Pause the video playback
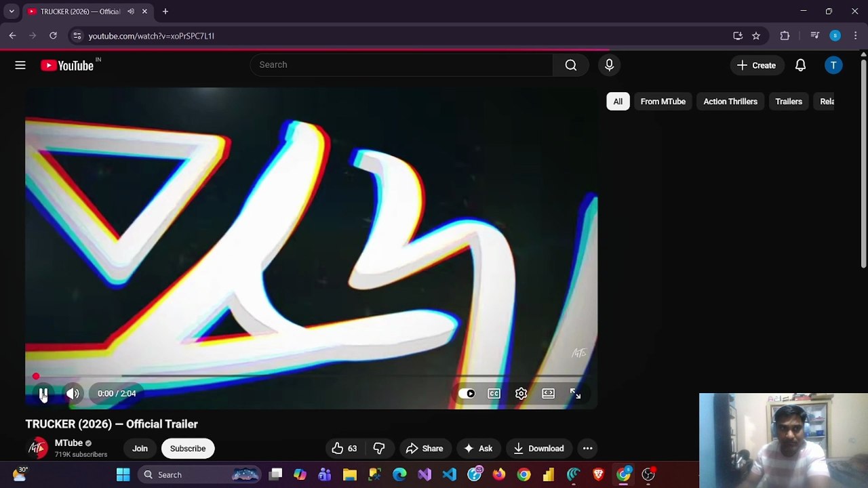The width and height of the screenshot is (868, 488). coord(43,394)
